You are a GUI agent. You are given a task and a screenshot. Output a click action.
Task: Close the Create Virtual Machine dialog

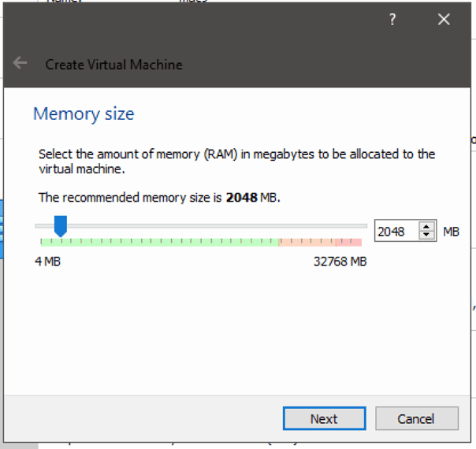pyautogui.click(x=444, y=20)
